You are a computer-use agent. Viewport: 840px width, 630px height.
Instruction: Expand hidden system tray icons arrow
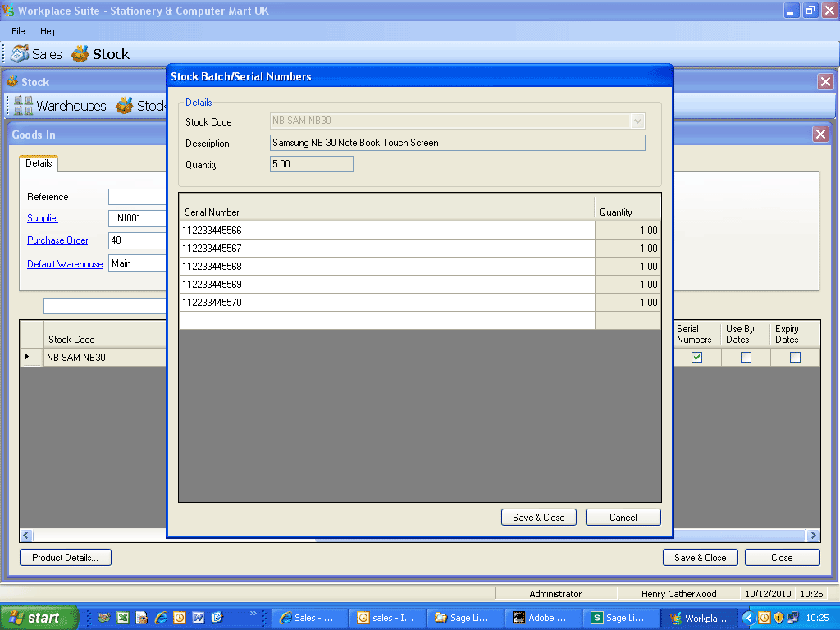click(748, 618)
